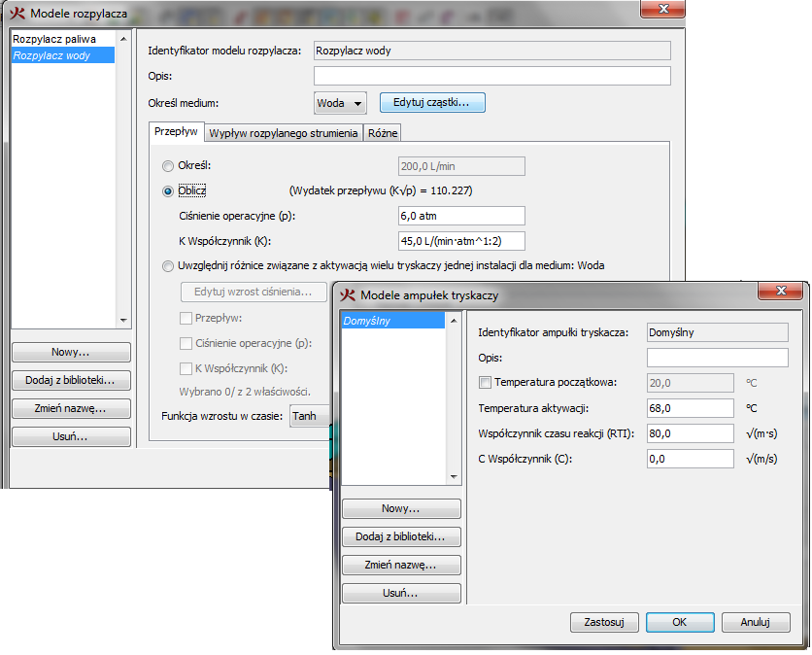Tick the K Współczynnik (K) checkbox

pyautogui.click(x=186, y=368)
